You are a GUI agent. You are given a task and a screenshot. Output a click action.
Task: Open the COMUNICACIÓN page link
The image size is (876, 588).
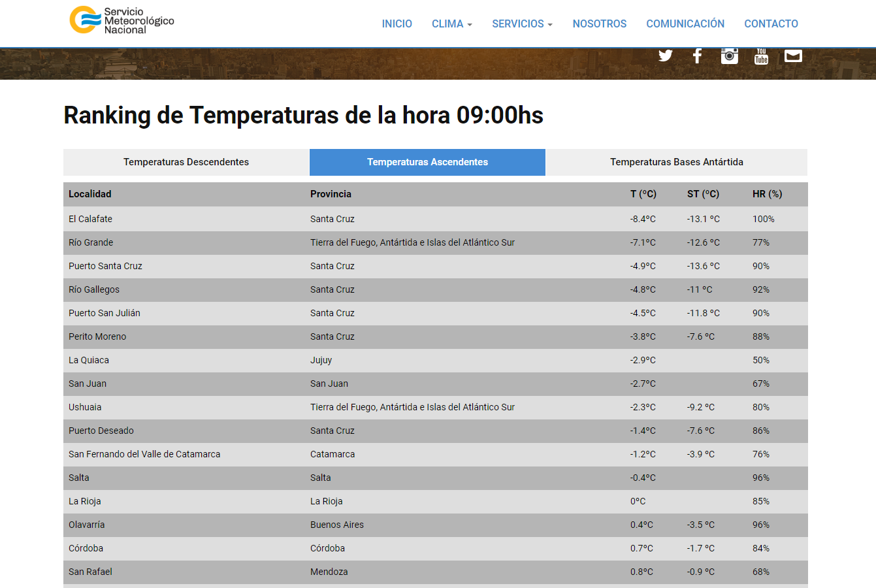685,24
